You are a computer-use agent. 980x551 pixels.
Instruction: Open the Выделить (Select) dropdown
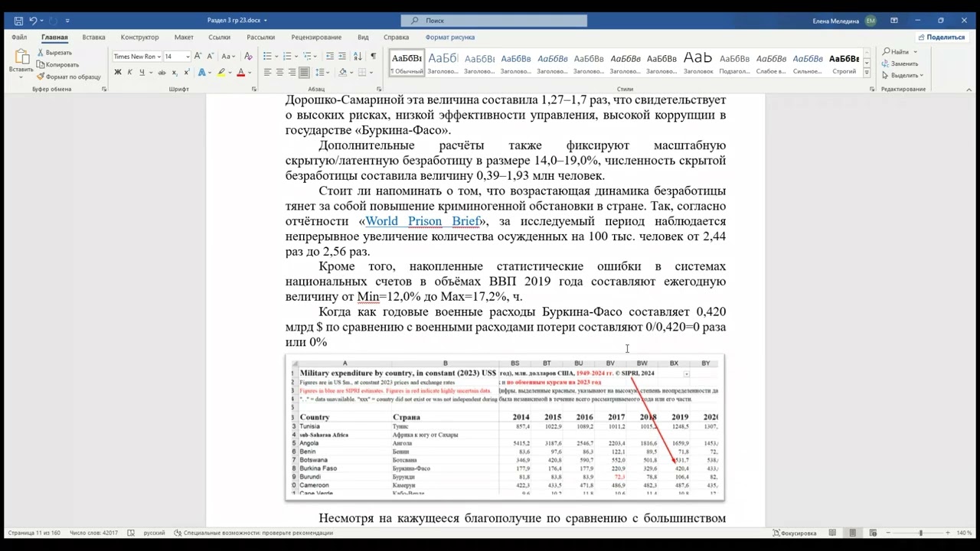[x=903, y=75]
